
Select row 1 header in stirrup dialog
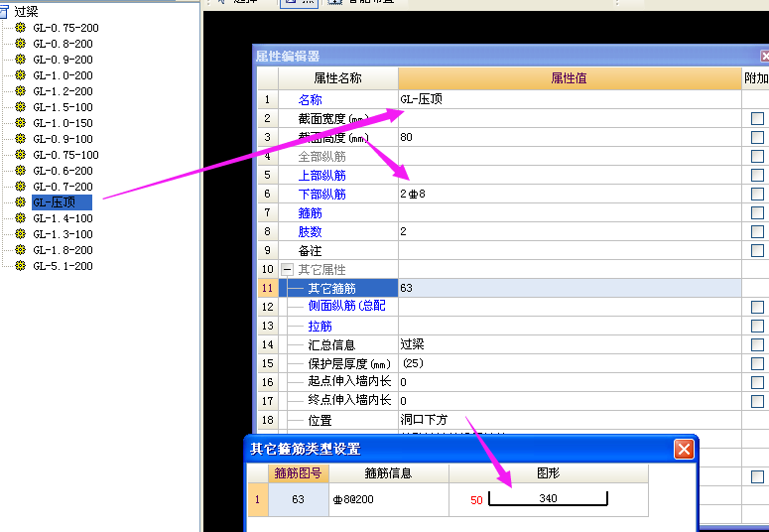pyautogui.click(x=257, y=499)
